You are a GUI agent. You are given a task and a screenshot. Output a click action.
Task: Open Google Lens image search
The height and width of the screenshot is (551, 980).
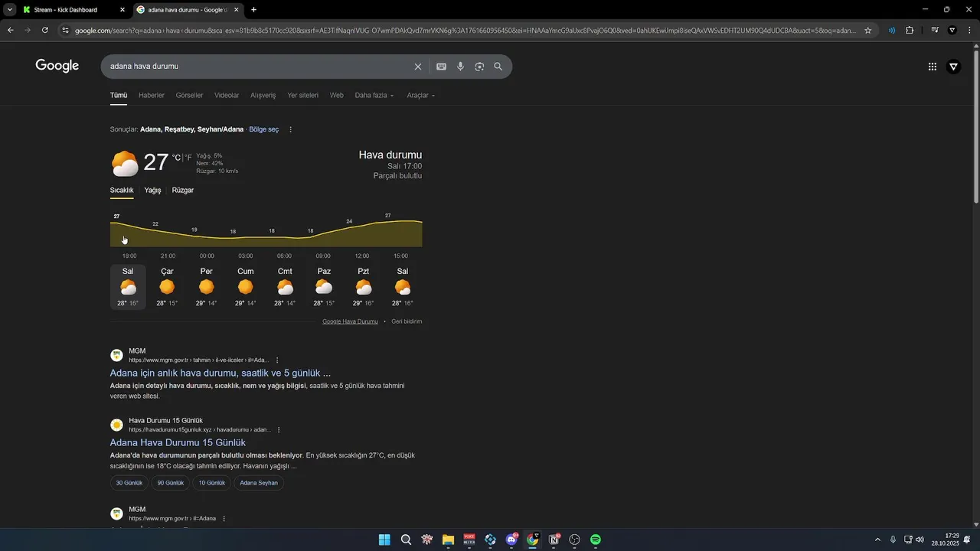tap(479, 67)
